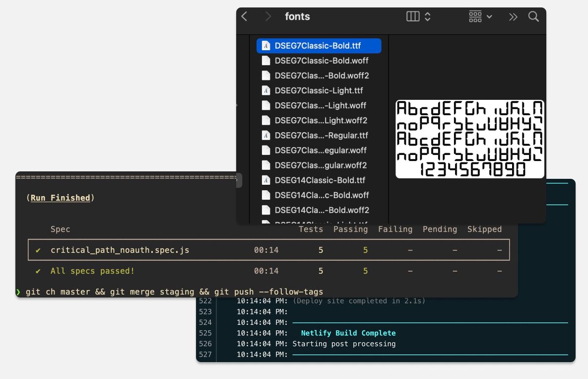
Task: Click the Finder forward navigation arrow
Action: (x=268, y=16)
